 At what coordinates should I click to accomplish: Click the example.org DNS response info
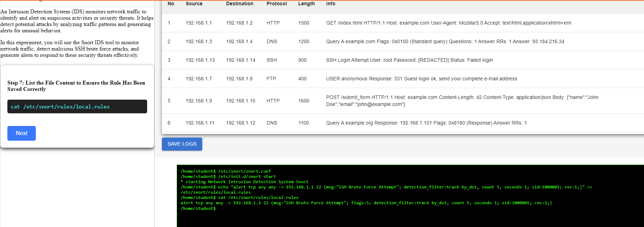coord(426,123)
